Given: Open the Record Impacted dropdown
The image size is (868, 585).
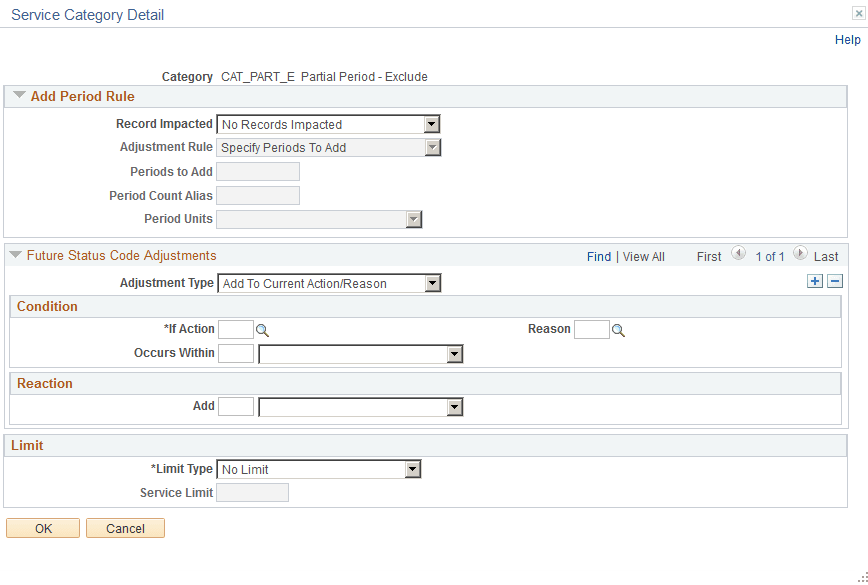Looking at the screenshot, I should coord(432,124).
